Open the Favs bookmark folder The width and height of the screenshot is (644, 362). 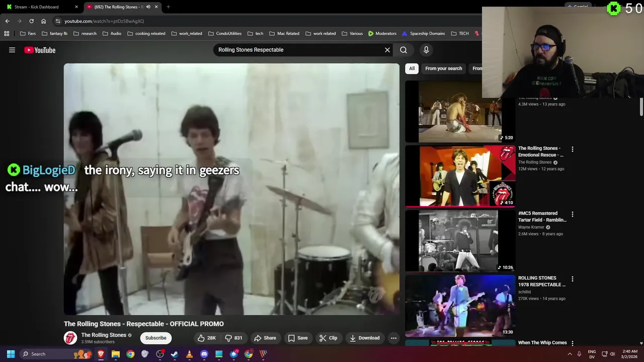tap(28, 34)
